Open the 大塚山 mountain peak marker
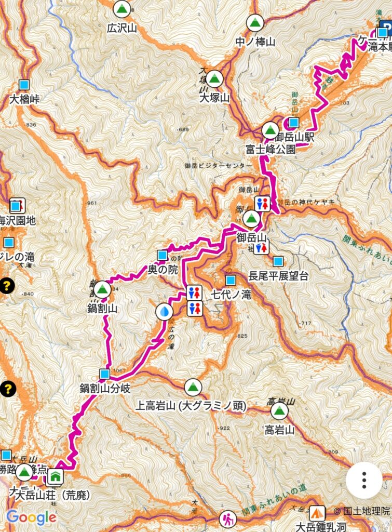Screen dimensions: 392x532 [x=214, y=79]
